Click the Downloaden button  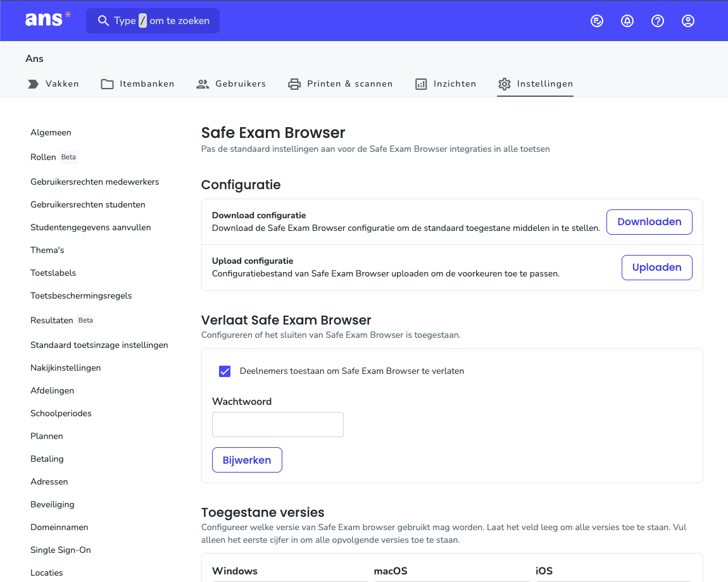point(649,222)
